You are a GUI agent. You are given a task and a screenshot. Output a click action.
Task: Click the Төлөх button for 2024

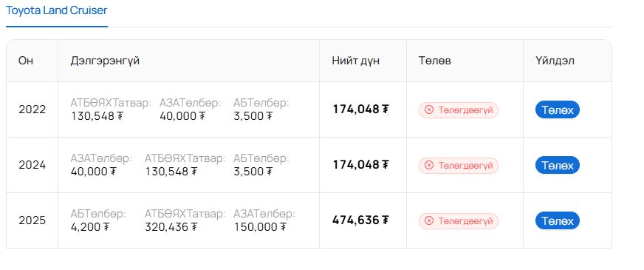[x=558, y=165]
